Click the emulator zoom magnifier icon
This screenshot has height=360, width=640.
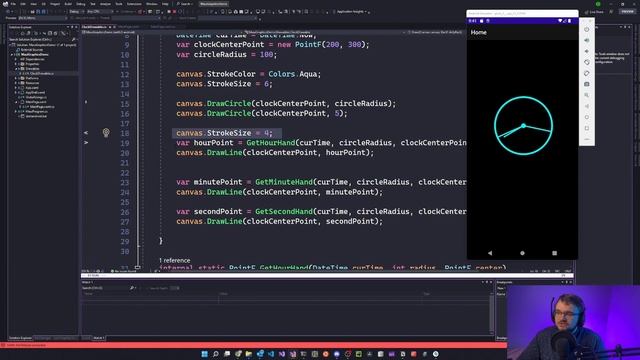pos(587,95)
